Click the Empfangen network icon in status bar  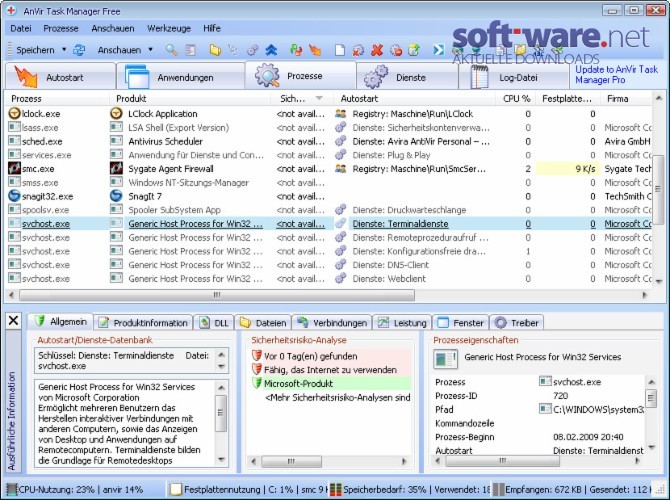click(x=498, y=489)
